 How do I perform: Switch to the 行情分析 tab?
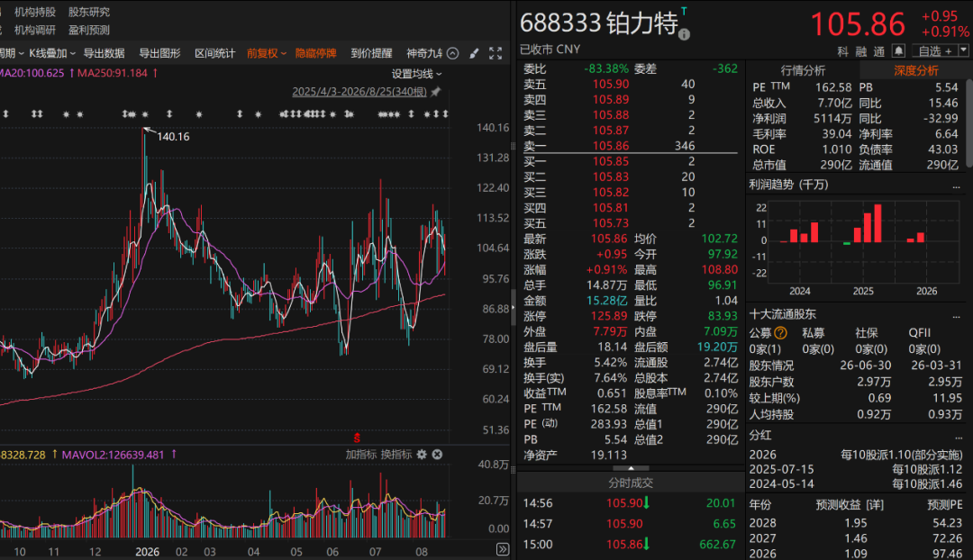[803, 71]
